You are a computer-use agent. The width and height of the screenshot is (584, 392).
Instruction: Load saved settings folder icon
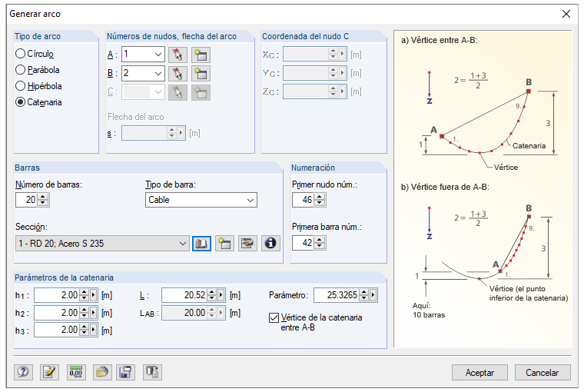pos(102,372)
